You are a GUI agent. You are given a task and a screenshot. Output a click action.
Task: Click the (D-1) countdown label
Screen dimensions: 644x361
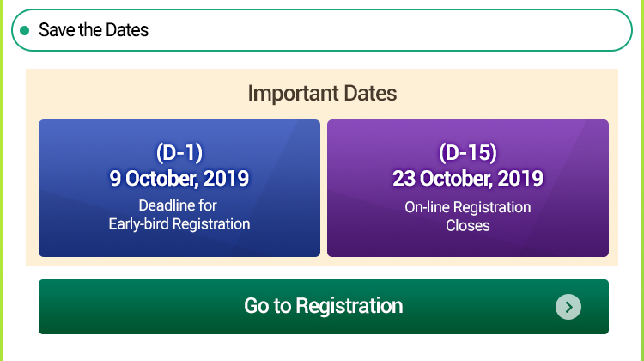179,153
